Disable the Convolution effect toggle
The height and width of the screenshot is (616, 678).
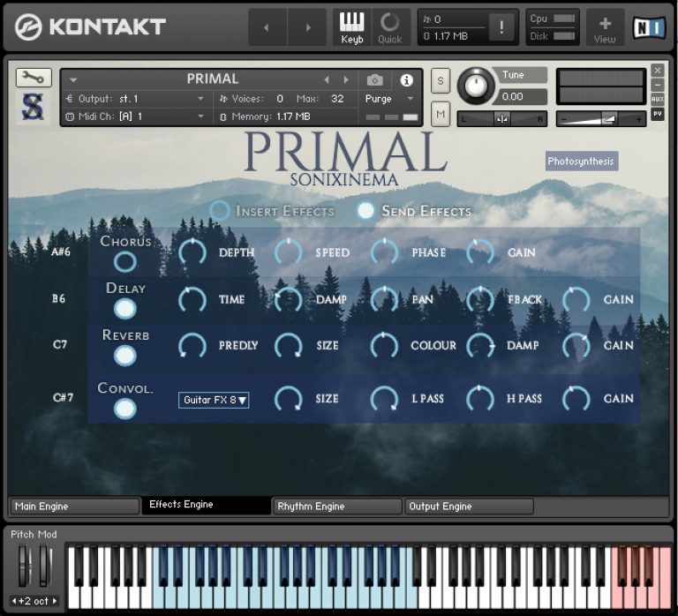click(x=125, y=409)
